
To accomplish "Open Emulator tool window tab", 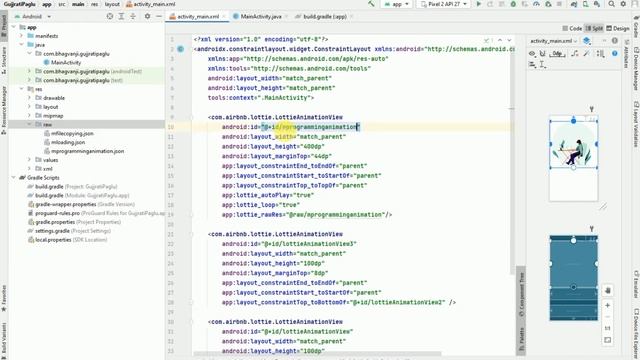I will [636, 284].
